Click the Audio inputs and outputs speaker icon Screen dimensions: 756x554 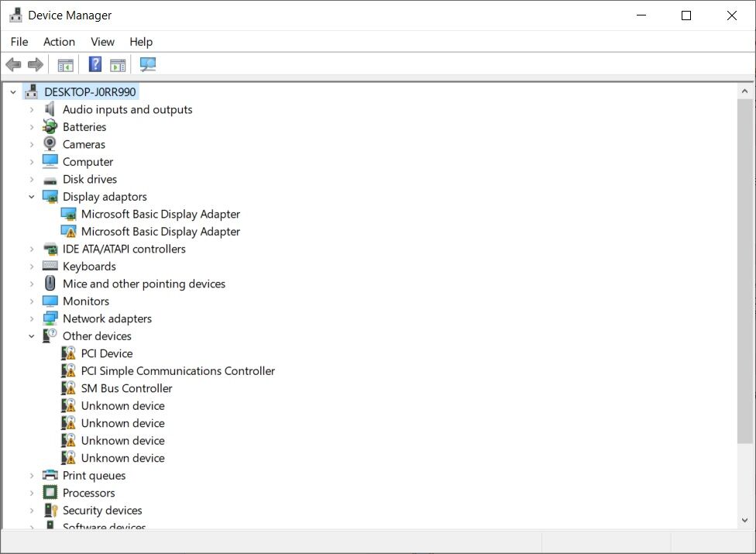(x=50, y=109)
